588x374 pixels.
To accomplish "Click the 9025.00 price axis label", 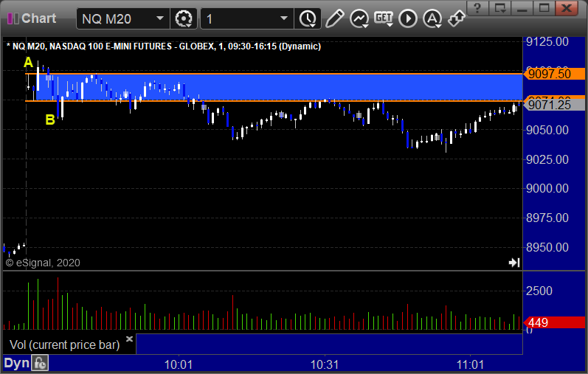I will [547, 159].
